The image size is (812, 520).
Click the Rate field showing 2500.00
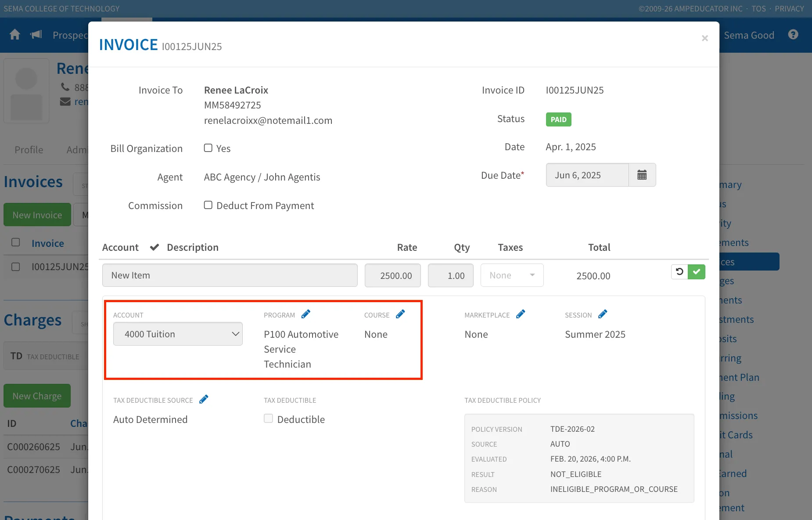coord(393,275)
